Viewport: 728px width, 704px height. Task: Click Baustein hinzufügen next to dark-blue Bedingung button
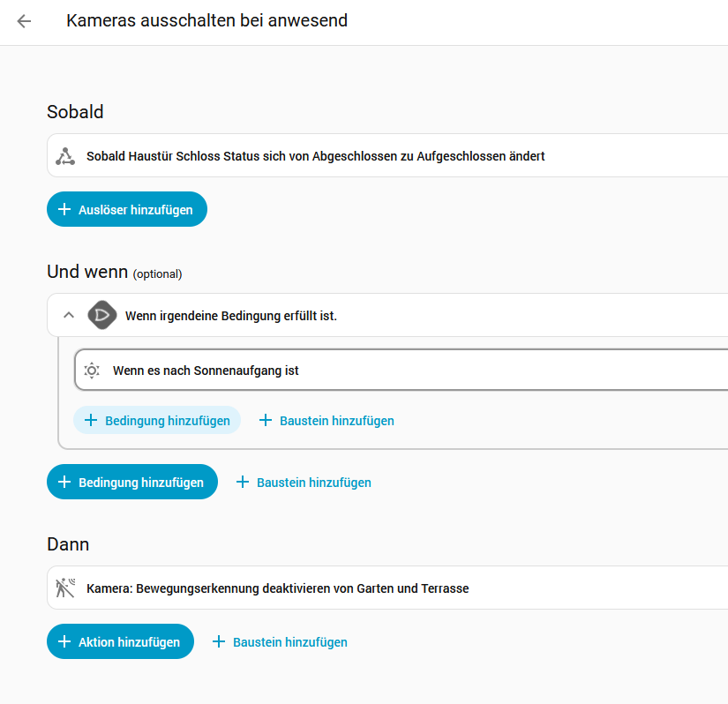pyautogui.click(x=304, y=483)
